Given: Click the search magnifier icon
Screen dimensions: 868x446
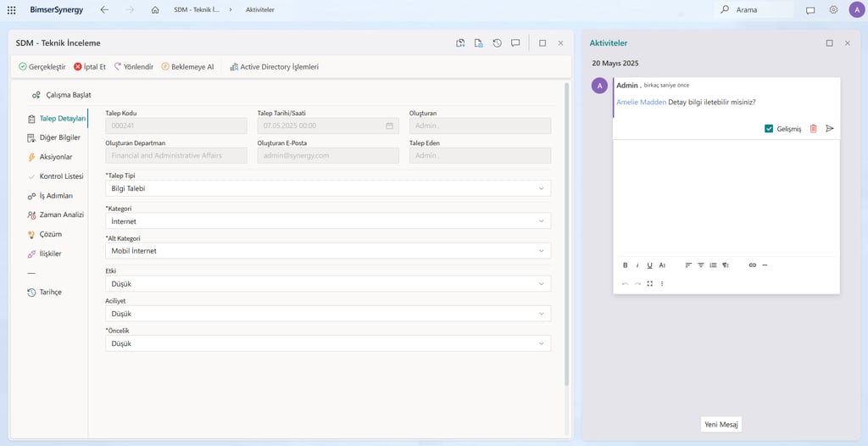Looking at the screenshot, I should pyautogui.click(x=725, y=9).
